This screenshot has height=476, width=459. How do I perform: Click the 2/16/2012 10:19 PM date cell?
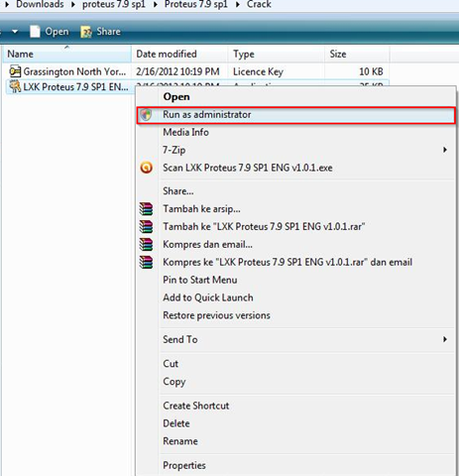point(177,71)
